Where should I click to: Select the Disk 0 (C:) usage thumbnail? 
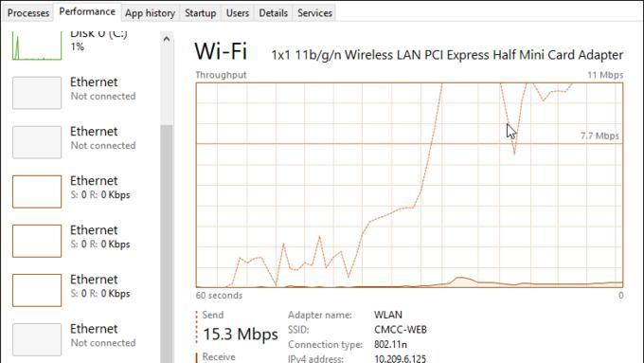(x=37, y=46)
